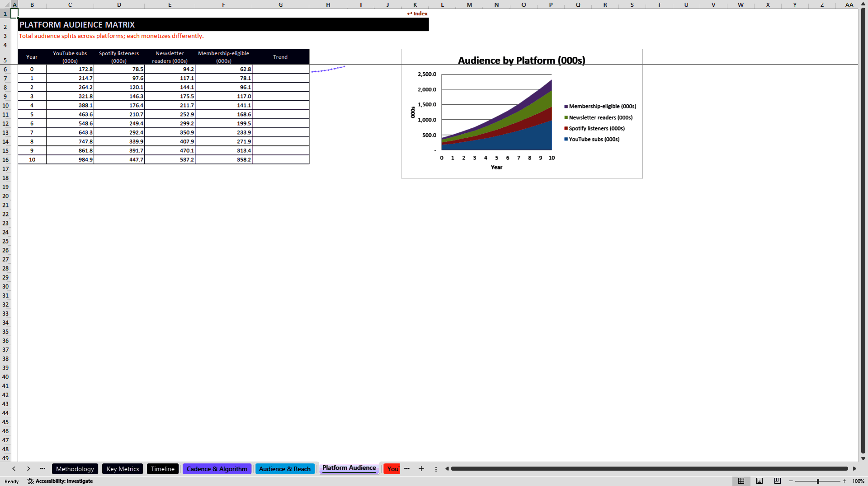Open sheet tab options dots

pyautogui.click(x=436, y=469)
